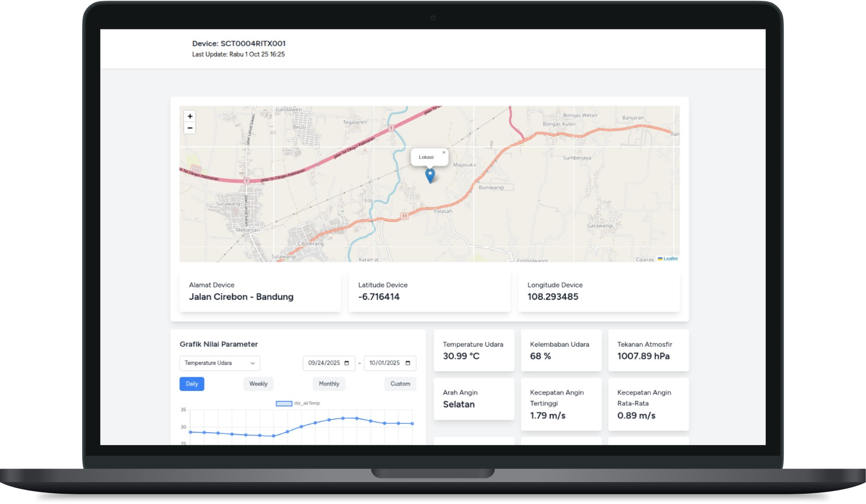
Task: Switch chart to Weekly view
Action: point(258,384)
